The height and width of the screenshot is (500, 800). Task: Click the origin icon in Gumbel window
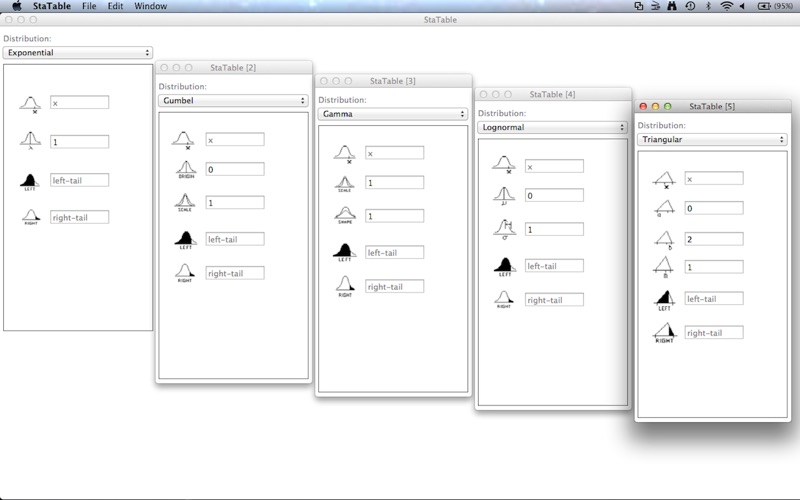(x=185, y=169)
